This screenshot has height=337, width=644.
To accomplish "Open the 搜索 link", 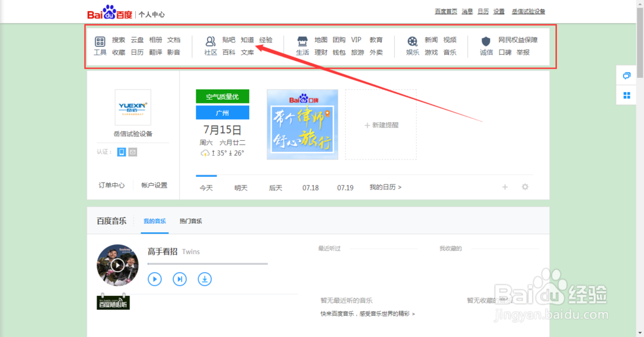I will [118, 40].
